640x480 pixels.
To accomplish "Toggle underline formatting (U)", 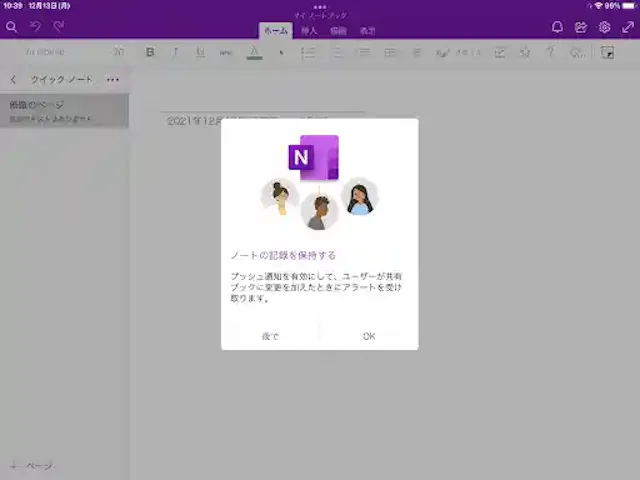I will click(x=200, y=52).
